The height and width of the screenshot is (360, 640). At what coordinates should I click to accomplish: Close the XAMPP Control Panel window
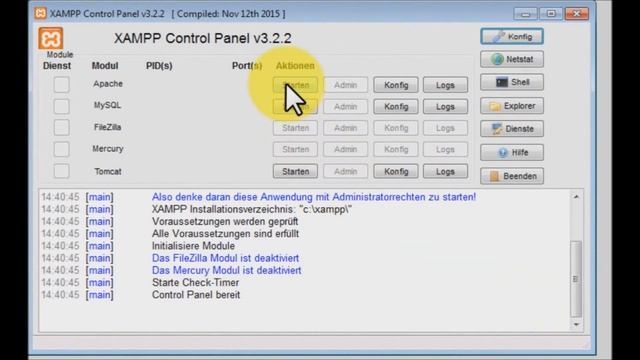[577, 14]
